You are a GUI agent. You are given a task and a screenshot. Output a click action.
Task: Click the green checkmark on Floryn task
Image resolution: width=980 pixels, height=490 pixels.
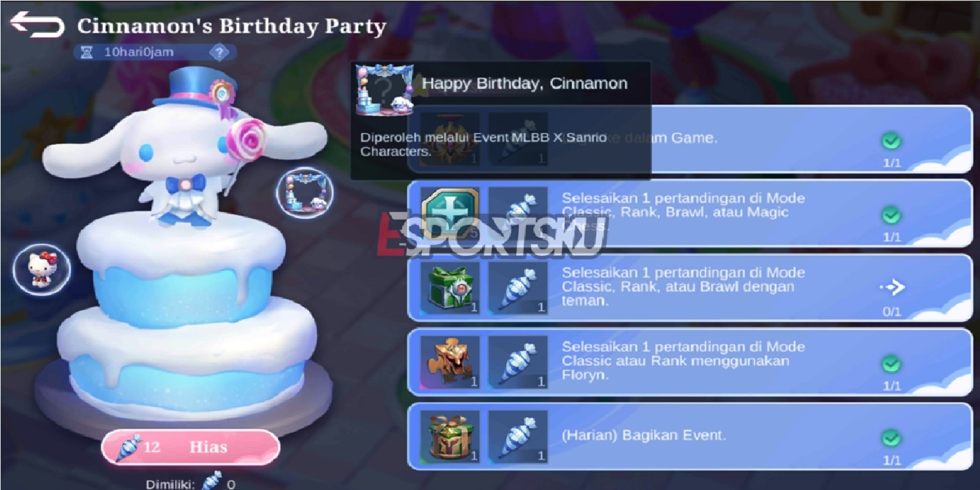coord(891,364)
